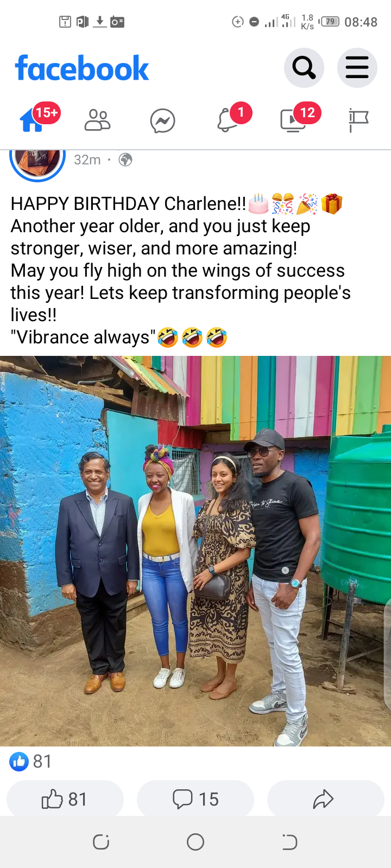Click the public globe audience icon
391x868 pixels.
125,159
